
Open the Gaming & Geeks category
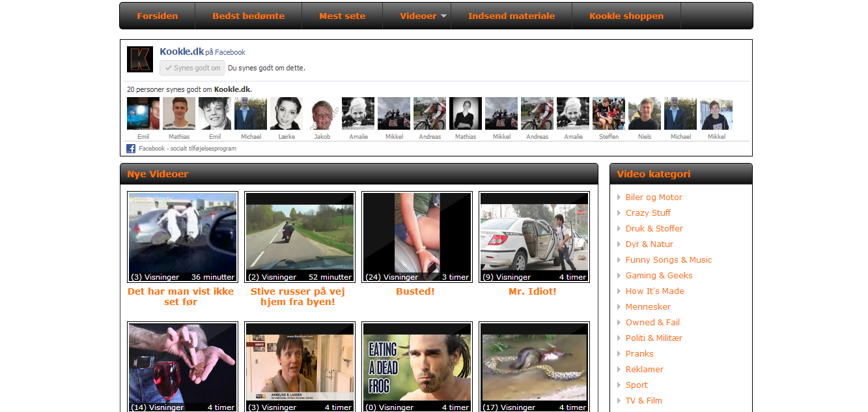(x=659, y=276)
